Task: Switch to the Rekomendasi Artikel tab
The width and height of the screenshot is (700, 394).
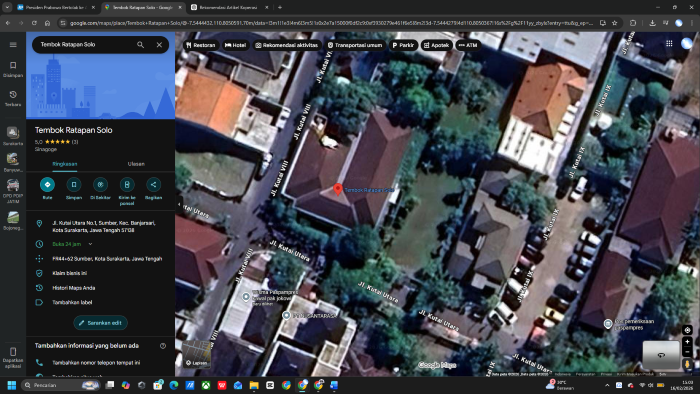Action: [x=228, y=8]
